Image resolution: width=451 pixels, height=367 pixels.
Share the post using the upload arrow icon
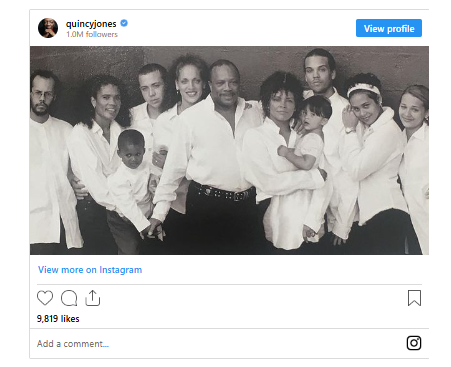tap(93, 298)
